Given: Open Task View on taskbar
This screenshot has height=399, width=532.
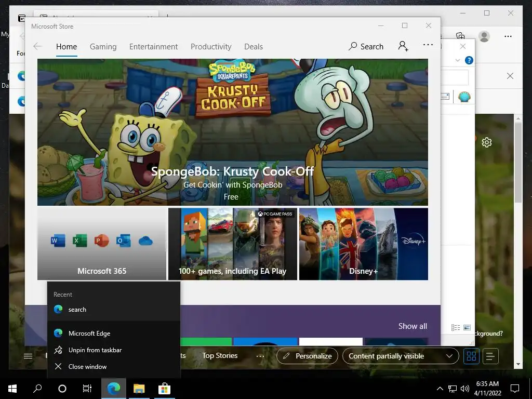Looking at the screenshot, I should [87, 389].
